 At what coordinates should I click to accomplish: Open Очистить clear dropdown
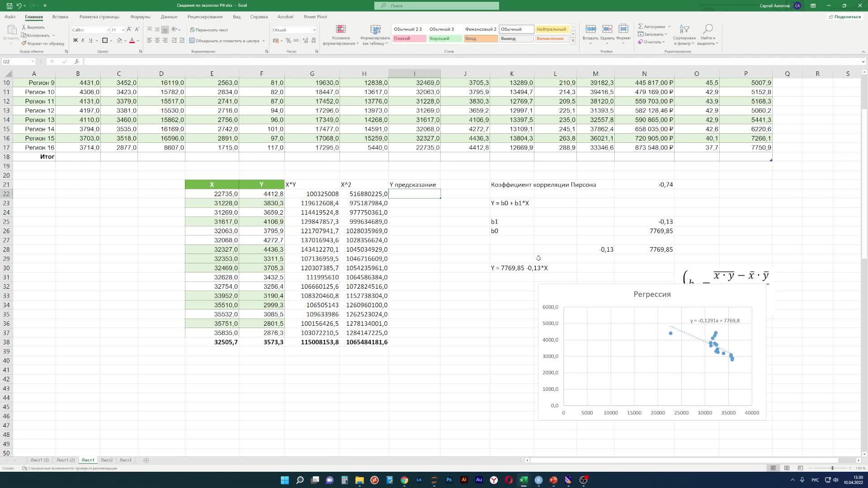pos(651,42)
